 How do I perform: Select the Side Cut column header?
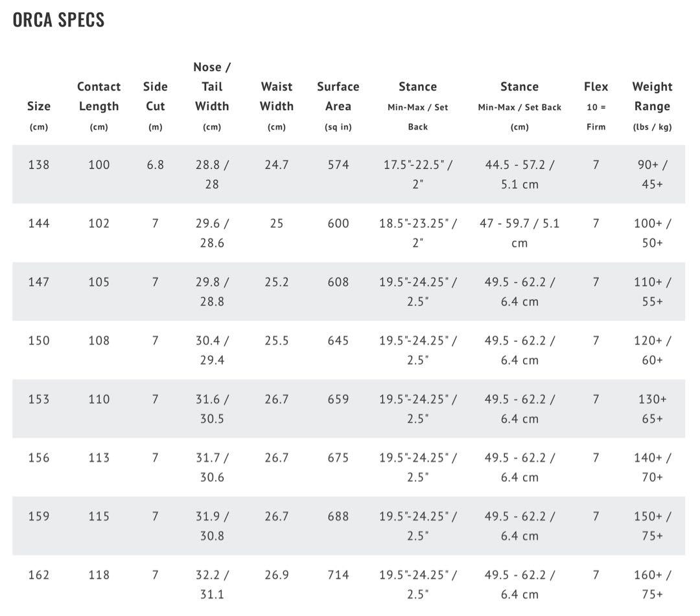click(x=155, y=97)
